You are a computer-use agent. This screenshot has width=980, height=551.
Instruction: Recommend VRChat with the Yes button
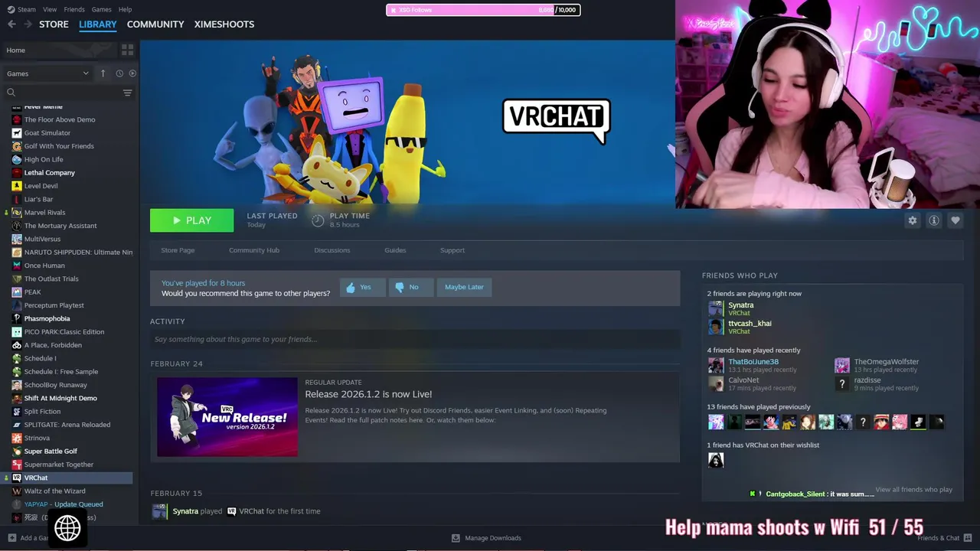(362, 287)
